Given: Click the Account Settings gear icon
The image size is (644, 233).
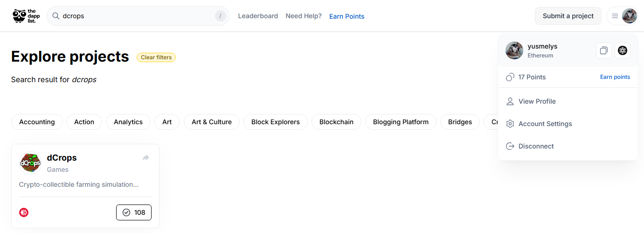Looking at the screenshot, I should [510, 124].
